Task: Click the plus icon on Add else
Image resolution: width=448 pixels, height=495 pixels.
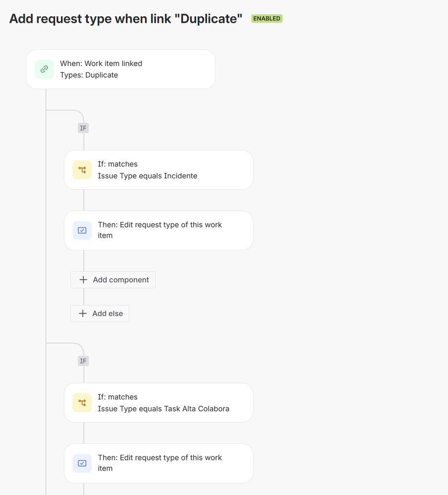Action: click(83, 314)
